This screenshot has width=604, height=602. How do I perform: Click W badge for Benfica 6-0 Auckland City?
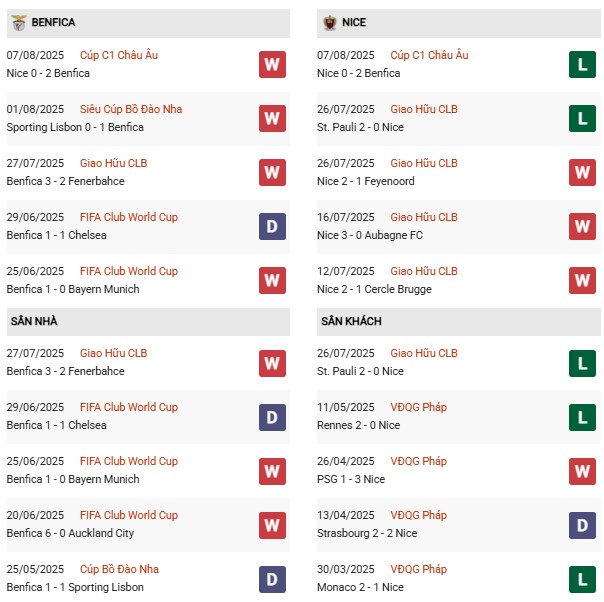pyautogui.click(x=272, y=524)
